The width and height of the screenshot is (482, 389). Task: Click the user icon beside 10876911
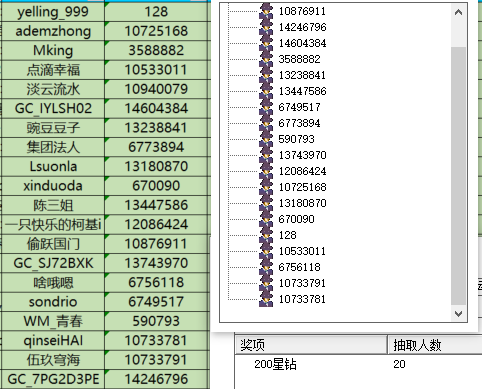click(266, 11)
